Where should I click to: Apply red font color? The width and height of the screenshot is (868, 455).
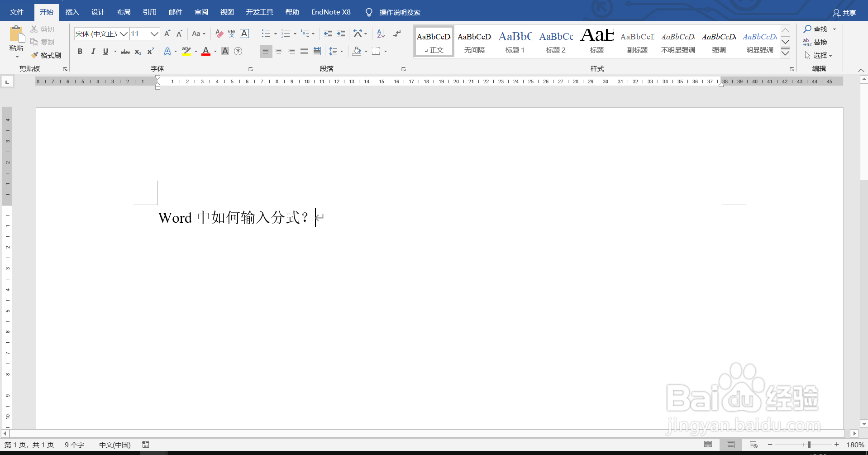206,51
